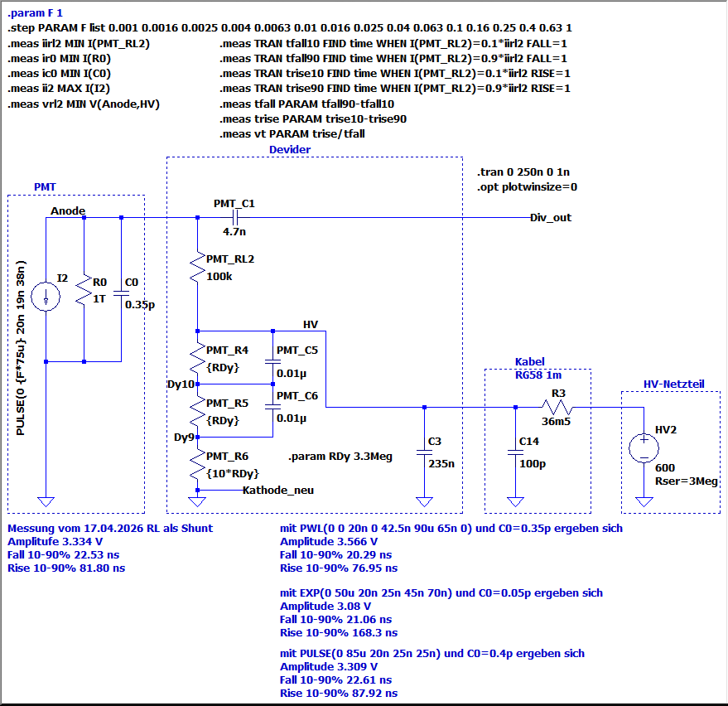
Task: Click the PMT_C1 capacitor symbol
Action: (235, 217)
